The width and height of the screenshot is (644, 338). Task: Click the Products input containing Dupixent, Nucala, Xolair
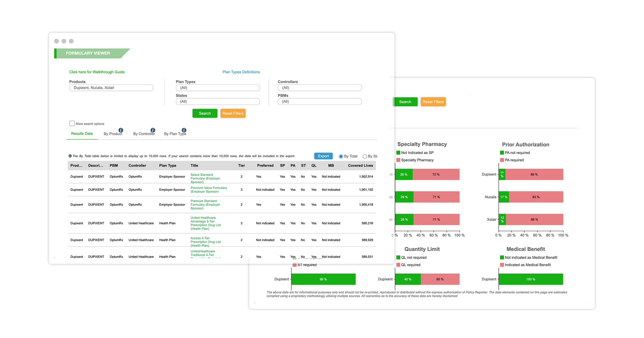click(x=111, y=88)
